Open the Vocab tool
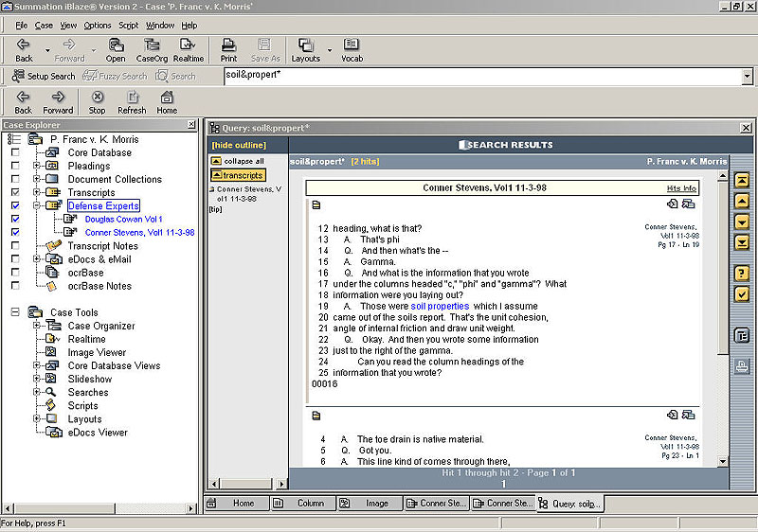The height and width of the screenshot is (532, 758). click(352, 50)
